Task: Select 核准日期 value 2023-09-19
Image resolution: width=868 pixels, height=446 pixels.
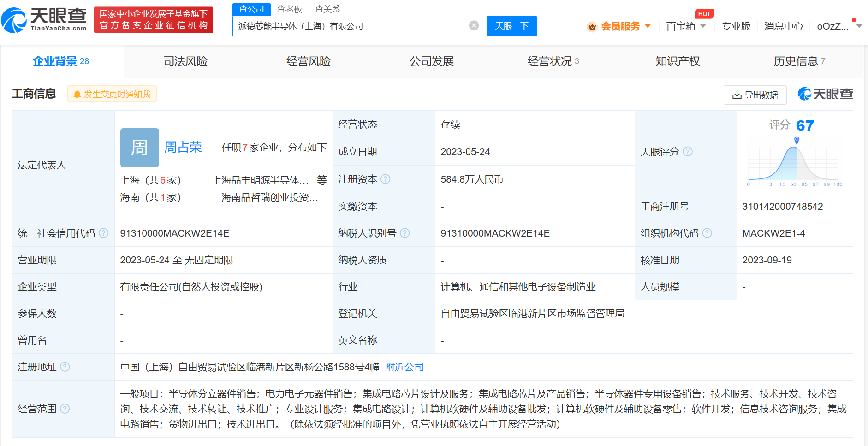Action: click(767, 260)
